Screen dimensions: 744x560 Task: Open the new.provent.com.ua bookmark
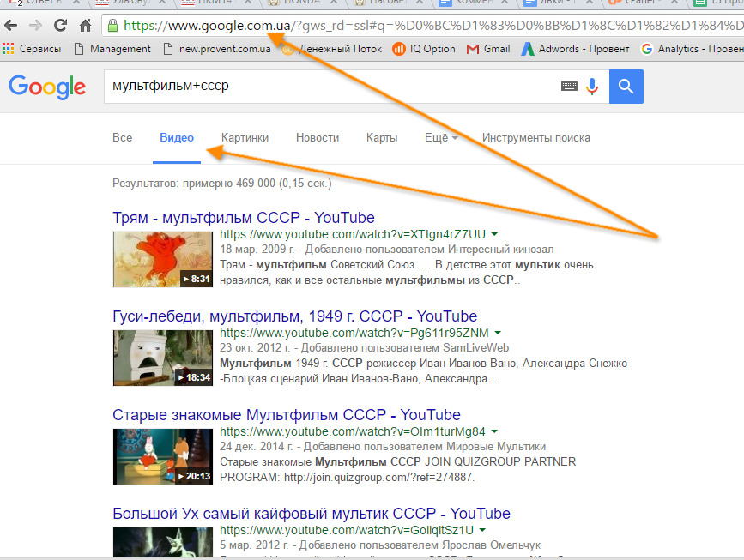(217, 48)
